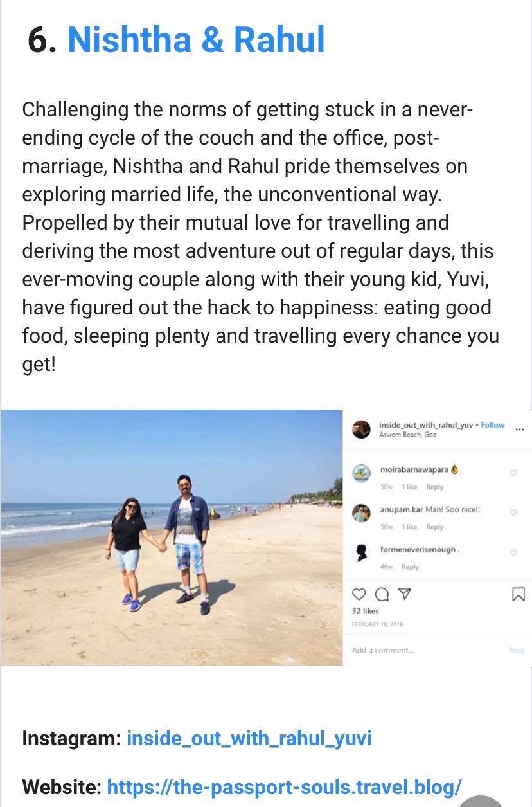Open comments via speech bubble icon
Viewport: 532px width, 807px height.
(x=381, y=595)
